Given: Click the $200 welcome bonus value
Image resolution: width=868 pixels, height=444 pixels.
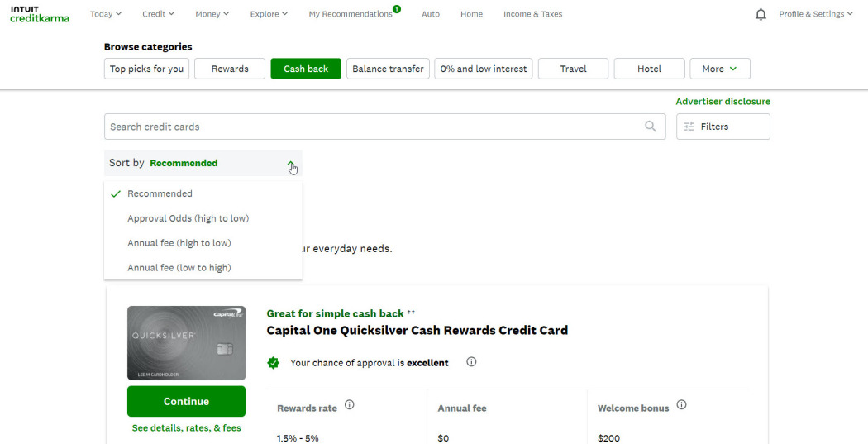Looking at the screenshot, I should [x=609, y=438].
